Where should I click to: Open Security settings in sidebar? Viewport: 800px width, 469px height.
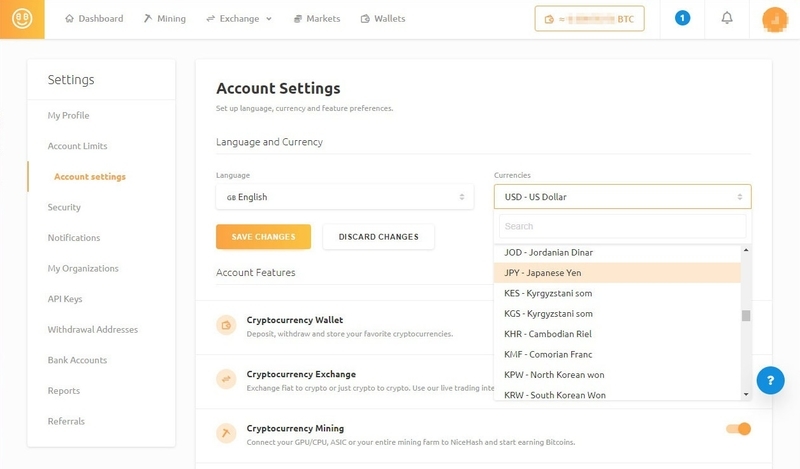tap(64, 207)
